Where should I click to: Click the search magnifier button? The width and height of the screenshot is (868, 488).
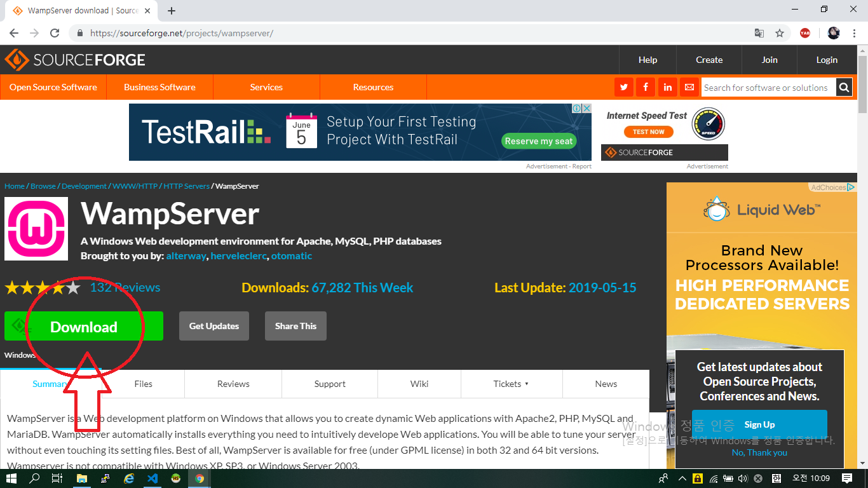point(844,88)
